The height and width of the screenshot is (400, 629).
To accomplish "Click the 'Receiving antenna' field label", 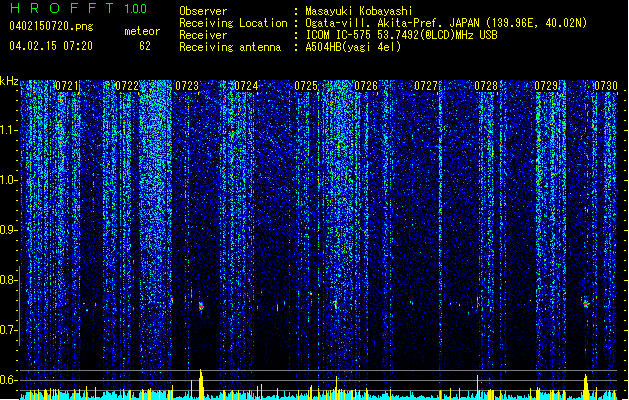I will 230,47.
